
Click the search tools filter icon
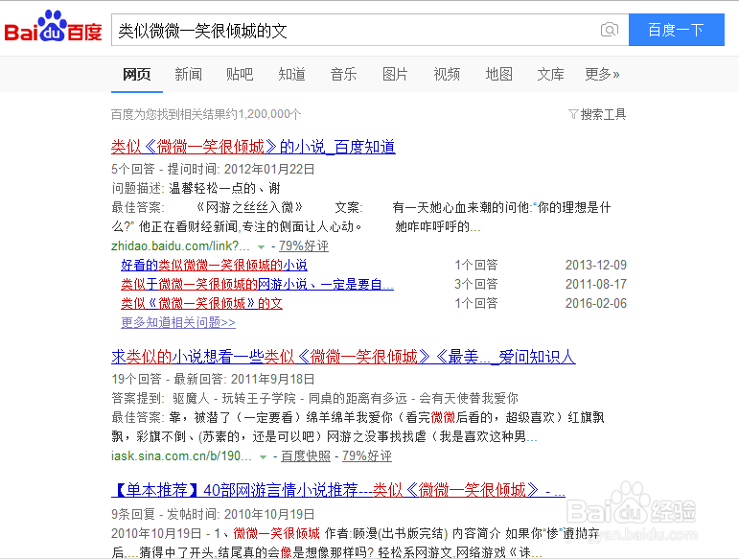[x=572, y=114]
